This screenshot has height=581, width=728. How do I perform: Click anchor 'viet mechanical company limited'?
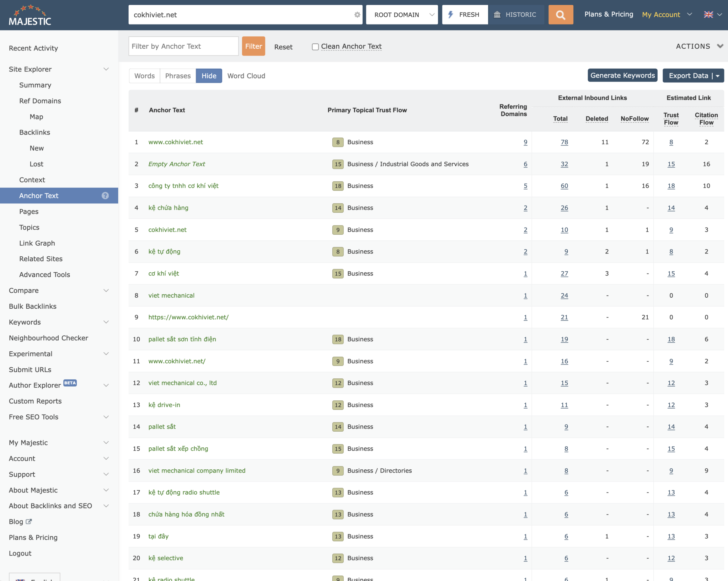click(197, 470)
